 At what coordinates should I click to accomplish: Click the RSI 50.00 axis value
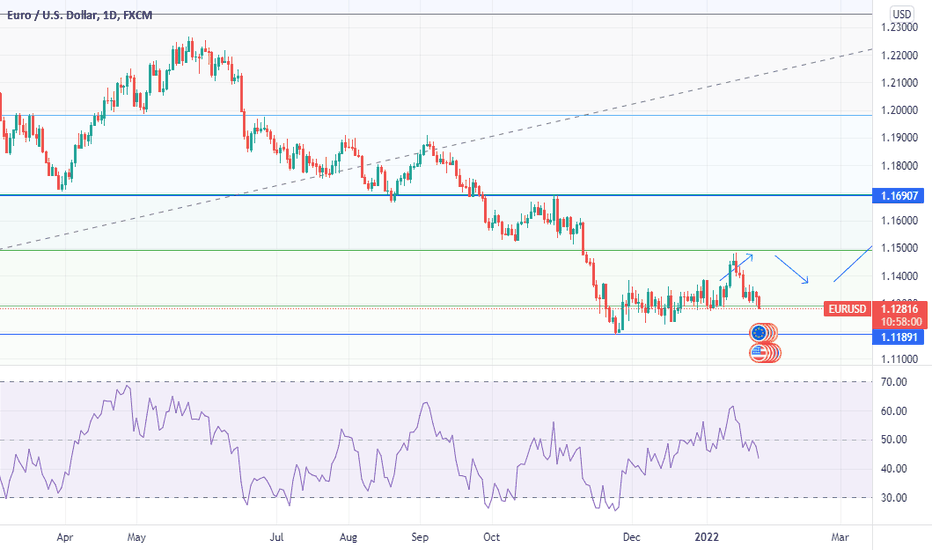point(893,439)
